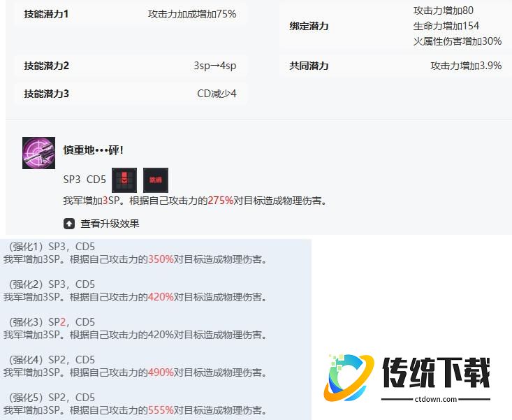The image size is (512, 420).
Task: Click the 技能潜力2 label
Action: pos(46,66)
